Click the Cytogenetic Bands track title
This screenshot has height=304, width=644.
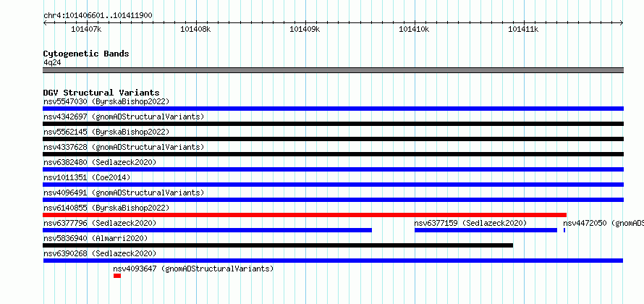click(x=86, y=54)
